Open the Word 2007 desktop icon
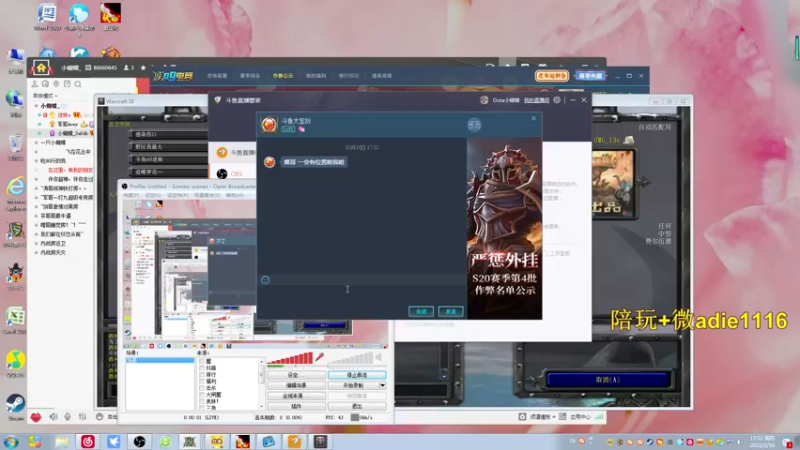Viewport: 800px width, 450px height. 47,17
